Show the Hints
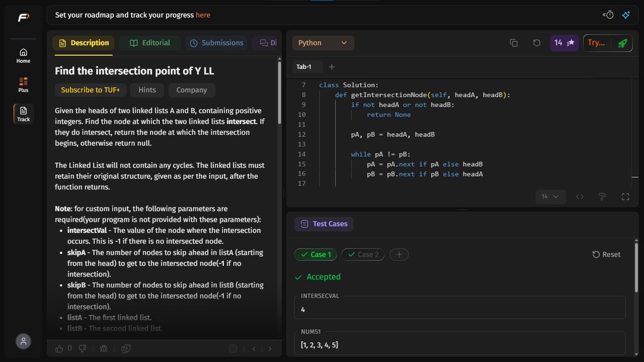This screenshot has width=644, height=362. tap(147, 90)
